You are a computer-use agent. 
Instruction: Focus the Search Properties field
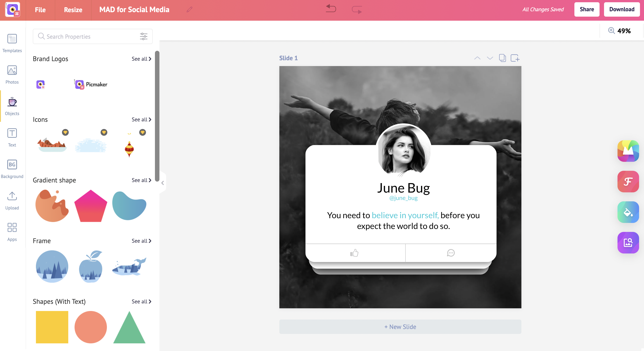point(93,37)
